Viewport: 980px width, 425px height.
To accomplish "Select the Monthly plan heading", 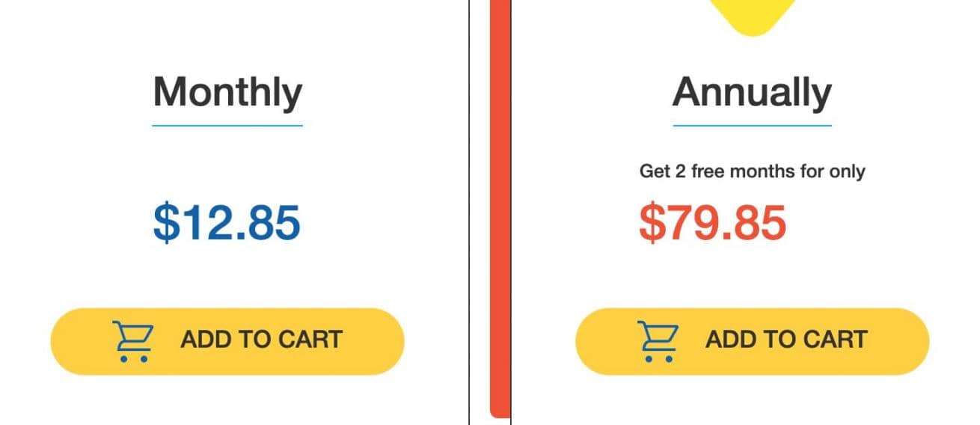I will (x=227, y=93).
